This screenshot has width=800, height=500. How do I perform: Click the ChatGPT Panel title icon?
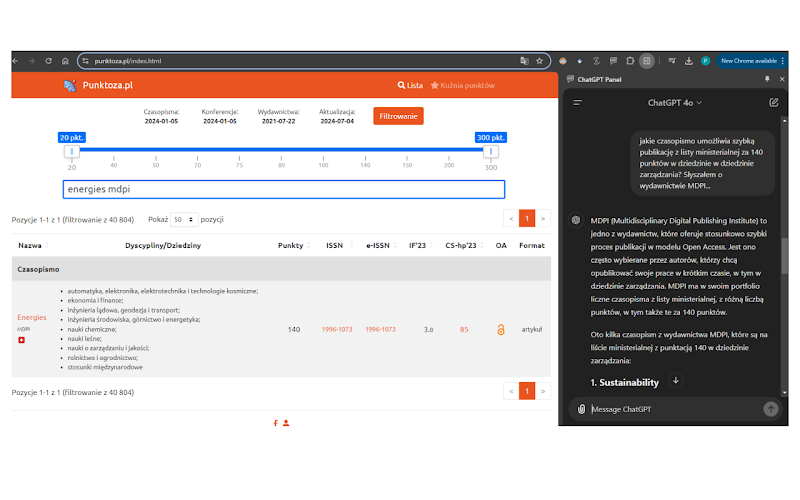[570, 79]
